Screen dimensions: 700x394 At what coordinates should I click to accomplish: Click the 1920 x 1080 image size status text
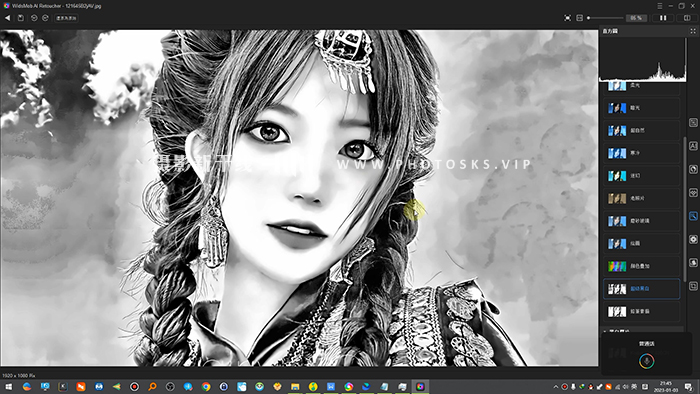point(18,376)
